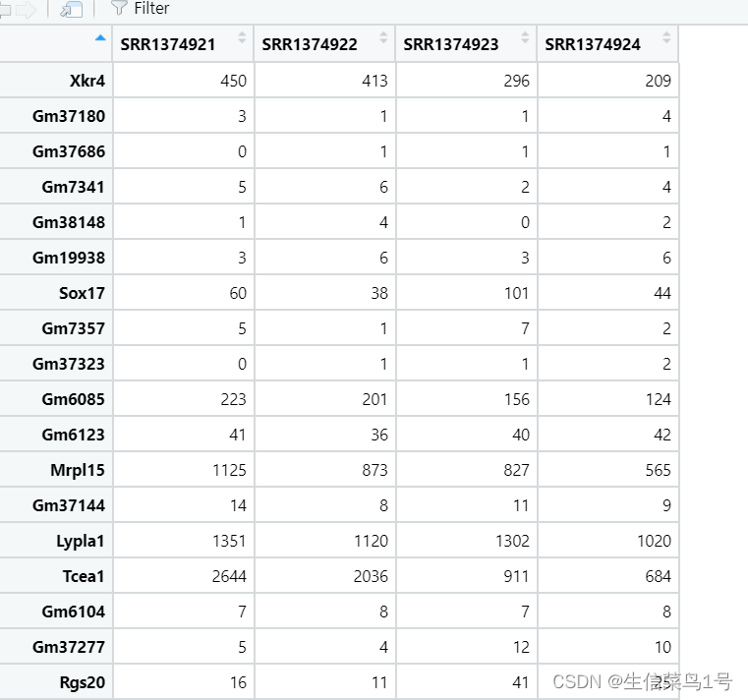Select the Tcea1 row name
This screenshot has height=700, width=748.
[x=56, y=576]
